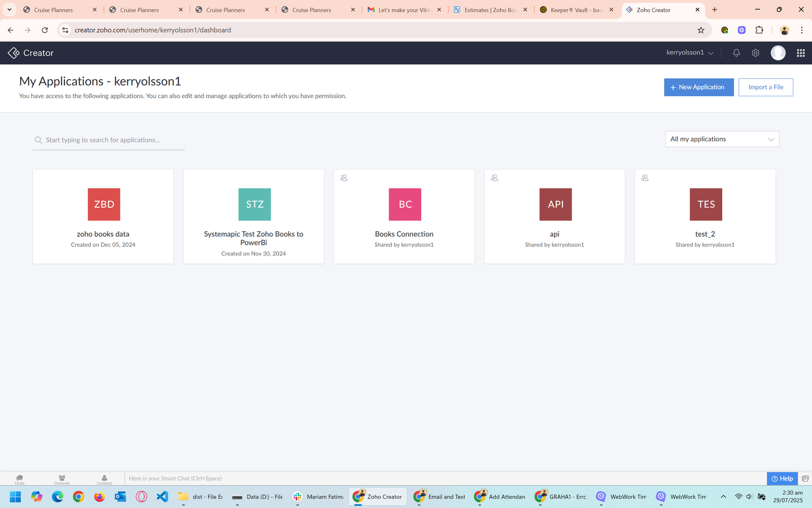Open Outlook from the taskbar
This screenshot has height=508, width=812.
(120, 497)
